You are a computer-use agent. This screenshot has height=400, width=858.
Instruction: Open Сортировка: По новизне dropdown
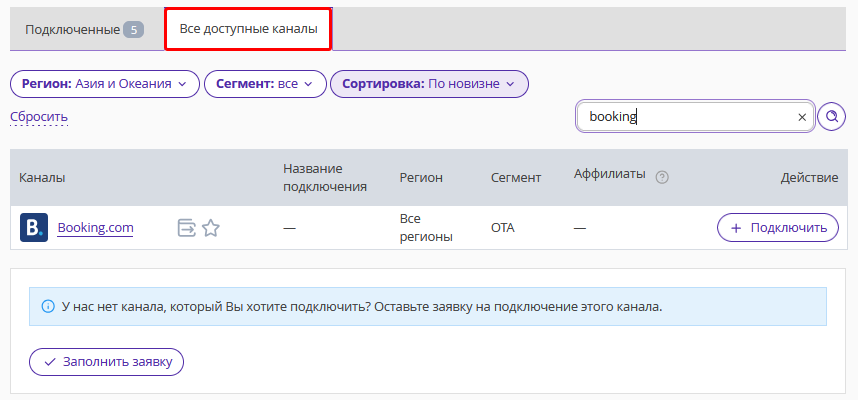click(x=430, y=84)
